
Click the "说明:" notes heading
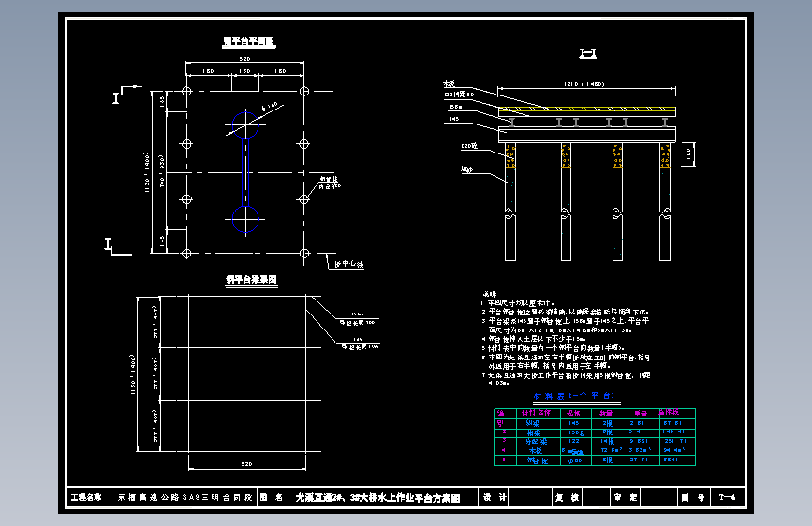coord(490,294)
